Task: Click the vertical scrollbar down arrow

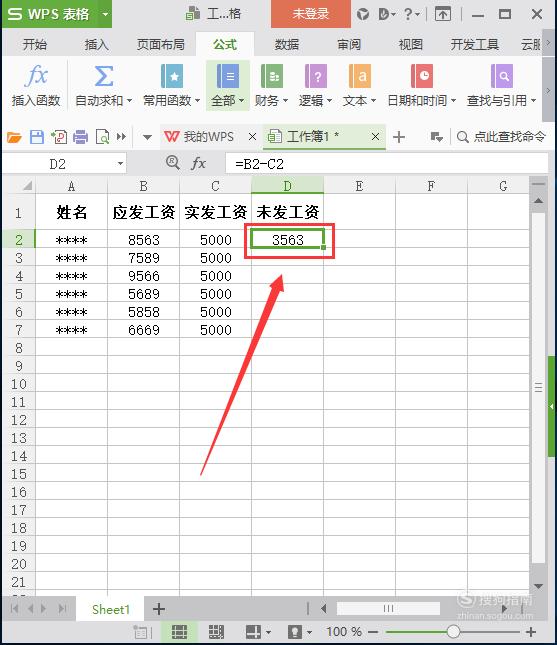Action: point(538,586)
